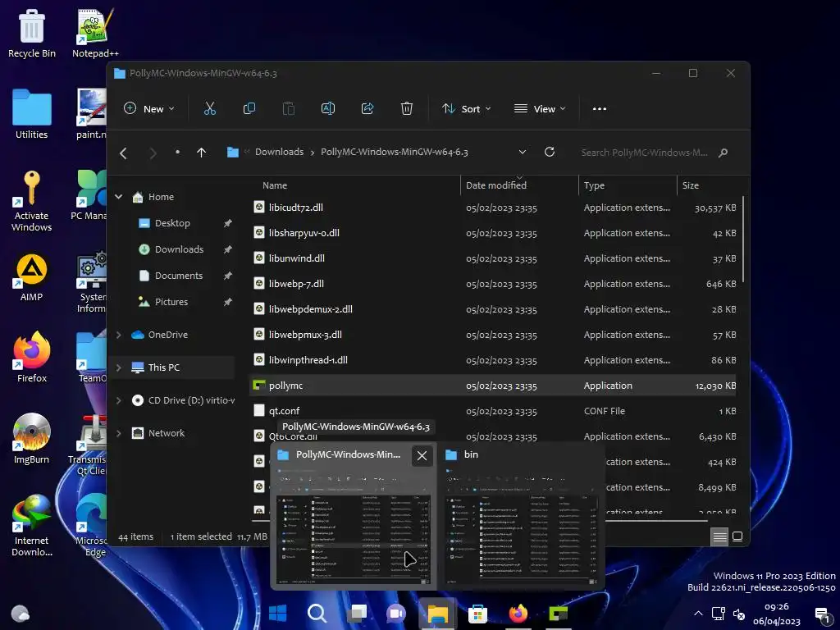Collapse the Home tree node
The height and width of the screenshot is (630, 840).
pos(118,197)
